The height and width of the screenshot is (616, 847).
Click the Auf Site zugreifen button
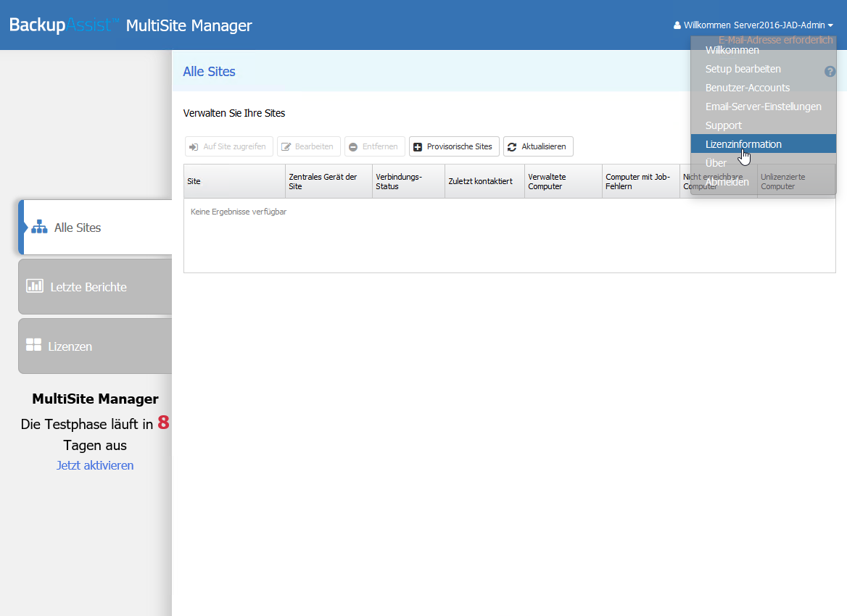click(229, 146)
